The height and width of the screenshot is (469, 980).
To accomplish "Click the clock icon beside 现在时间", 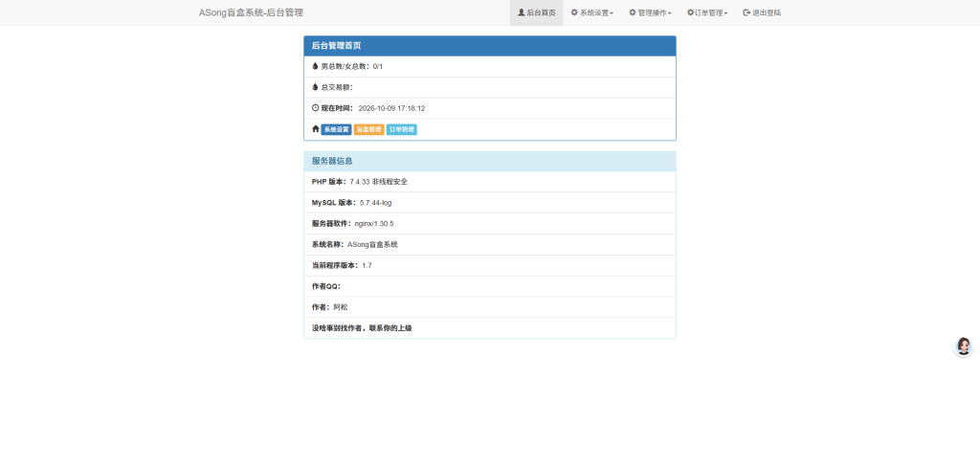I will point(315,107).
